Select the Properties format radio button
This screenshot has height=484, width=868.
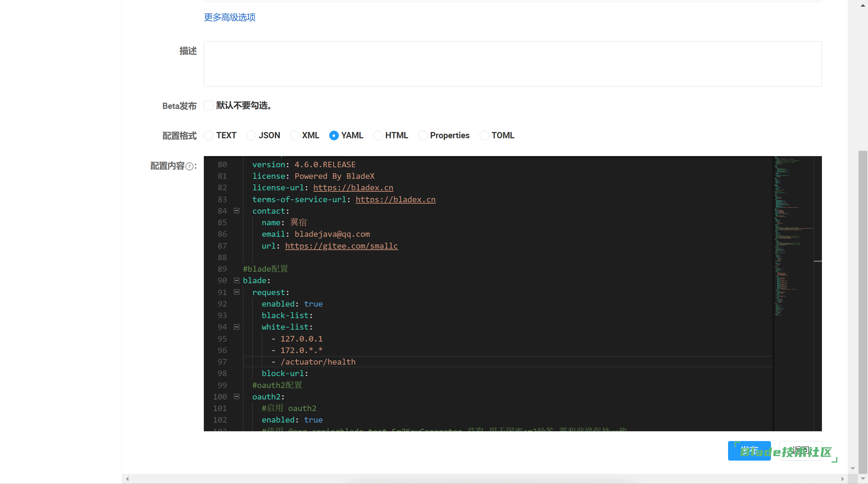[423, 135]
